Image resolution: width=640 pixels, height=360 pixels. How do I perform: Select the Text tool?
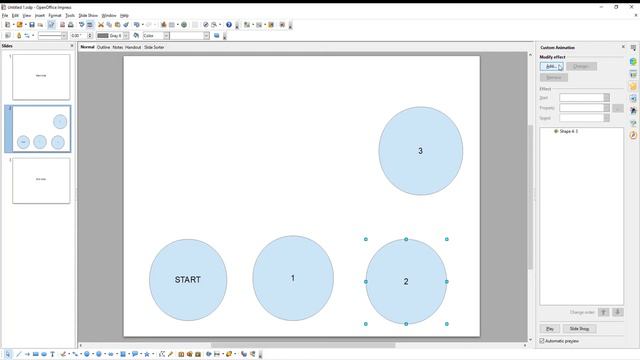pos(53,354)
